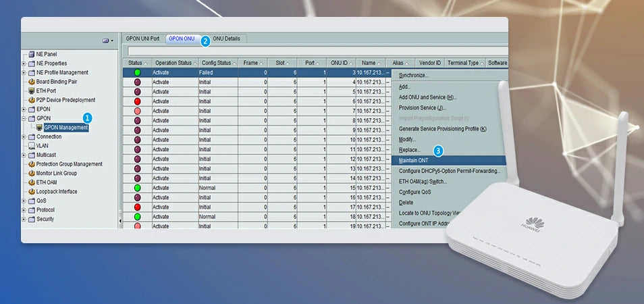Click the green status icon for ONU ID 3
This screenshot has width=644, height=304.
[137, 72]
